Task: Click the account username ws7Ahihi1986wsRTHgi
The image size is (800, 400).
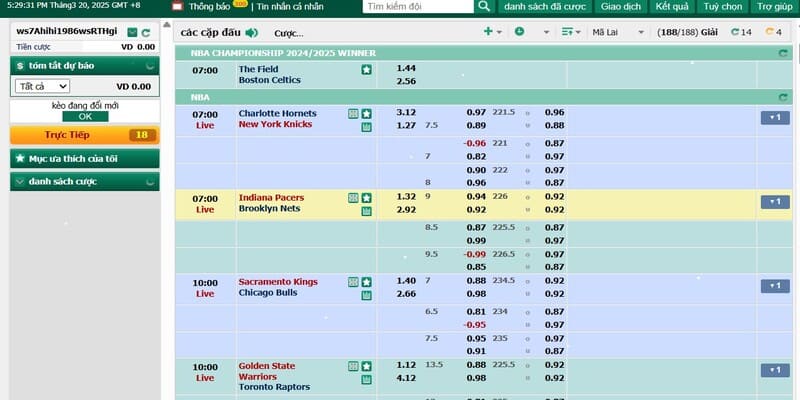Action: tap(67, 31)
